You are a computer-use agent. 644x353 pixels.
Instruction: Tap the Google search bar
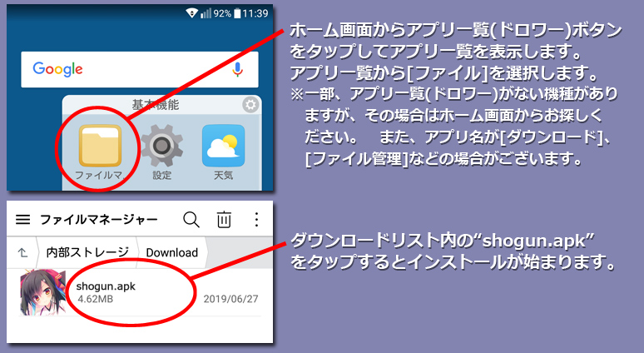[x=140, y=69]
